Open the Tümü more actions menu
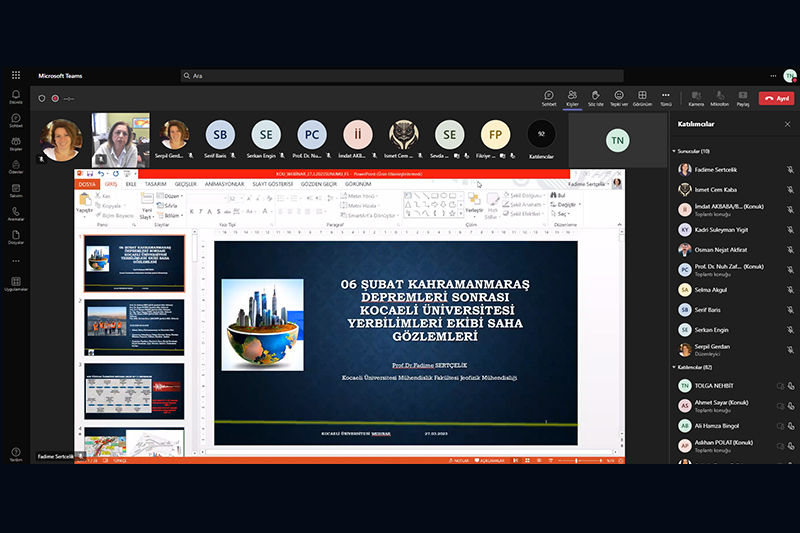The image size is (800, 533). [666, 97]
